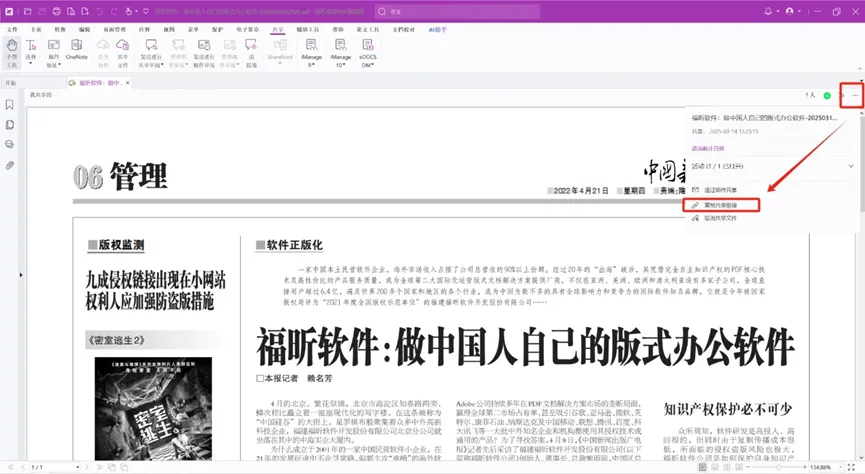Toggle single page view mode in status bar

click(x=702, y=467)
